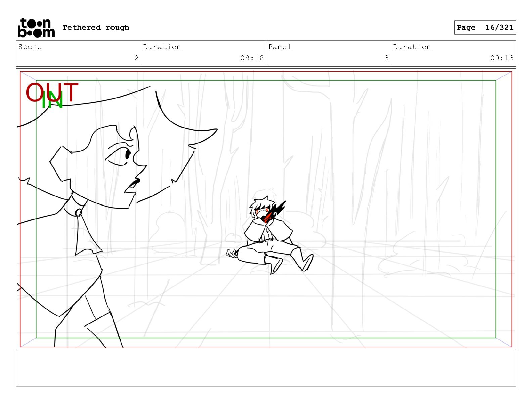Click the red 'OUT' camera label
The width and height of the screenshot is (532, 411).
[x=52, y=92]
